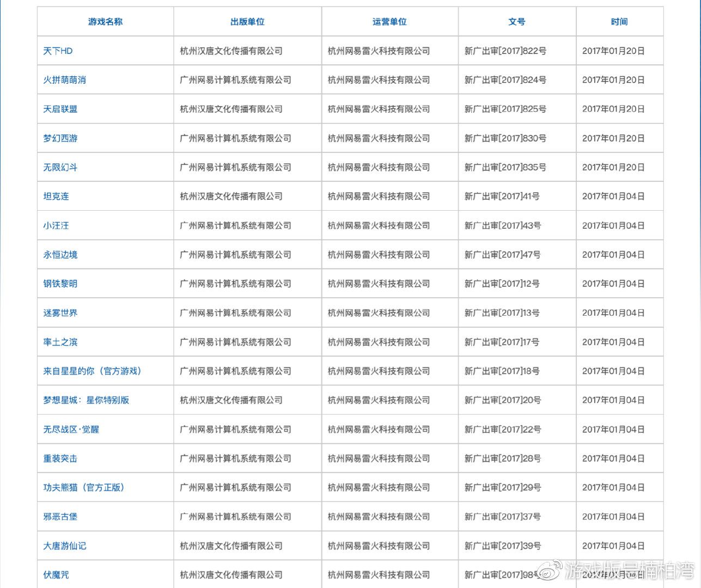Select 新广出审[2017]17号 cell

517,342
